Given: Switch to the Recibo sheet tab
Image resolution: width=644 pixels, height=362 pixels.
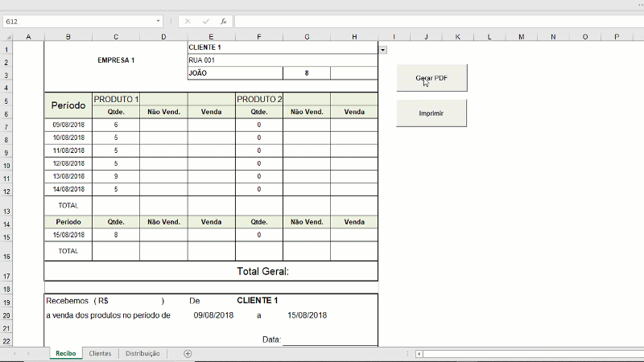Looking at the screenshot, I should [x=66, y=353].
